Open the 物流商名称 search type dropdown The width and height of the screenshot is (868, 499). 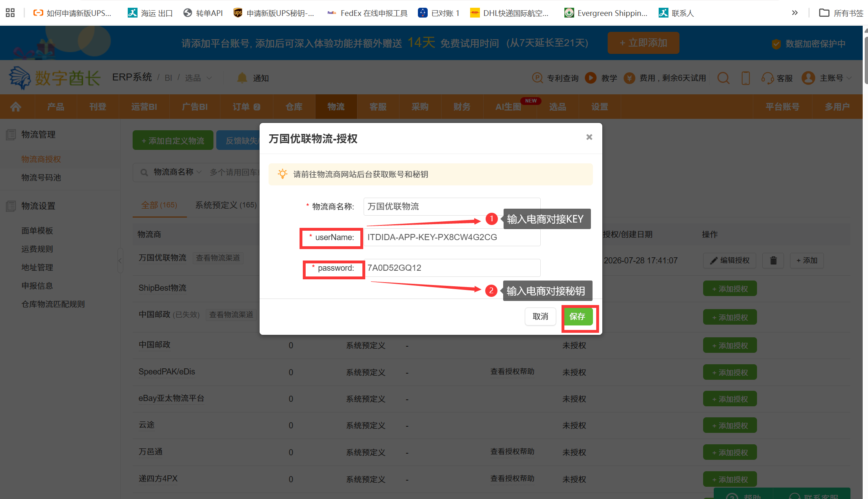coord(177,172)
